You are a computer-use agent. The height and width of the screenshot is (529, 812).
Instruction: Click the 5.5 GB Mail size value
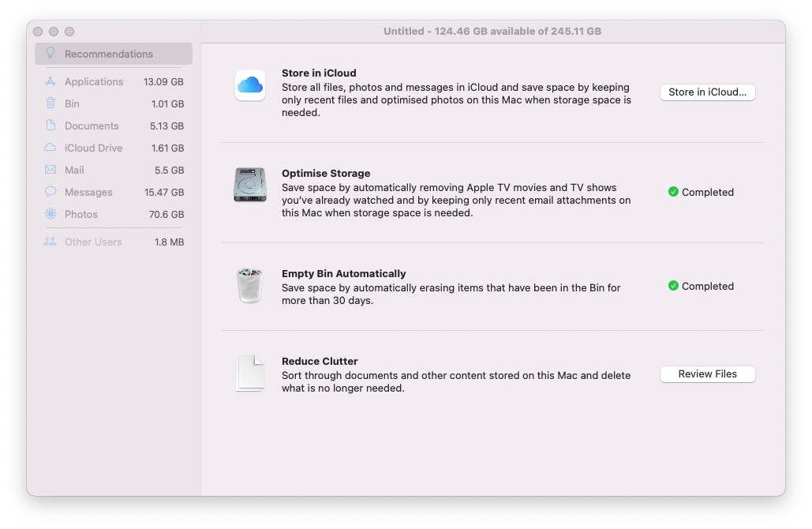tap(170, 170)
